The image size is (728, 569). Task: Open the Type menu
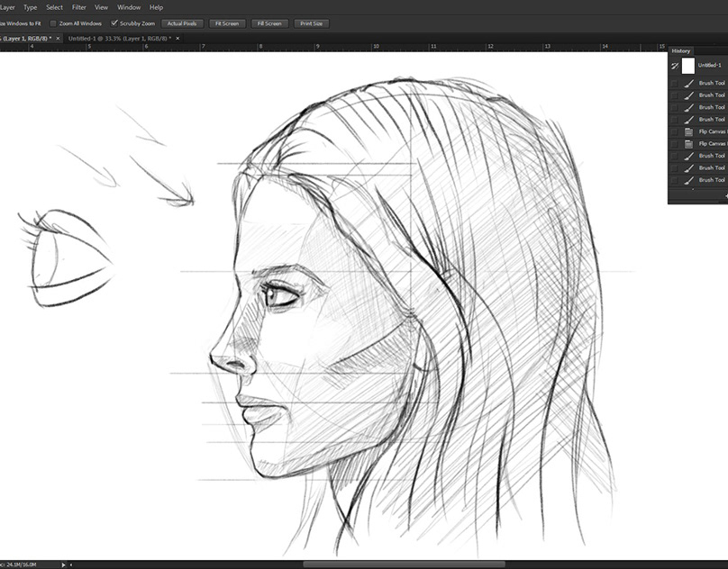(30, 7)
